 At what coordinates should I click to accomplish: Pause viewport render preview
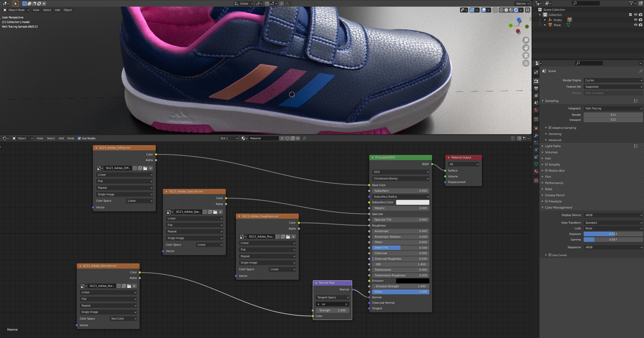(527, 10)
